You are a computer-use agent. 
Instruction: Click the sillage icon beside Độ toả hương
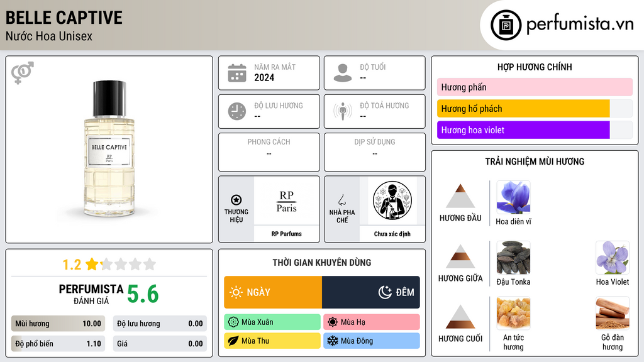pos(343,111)
